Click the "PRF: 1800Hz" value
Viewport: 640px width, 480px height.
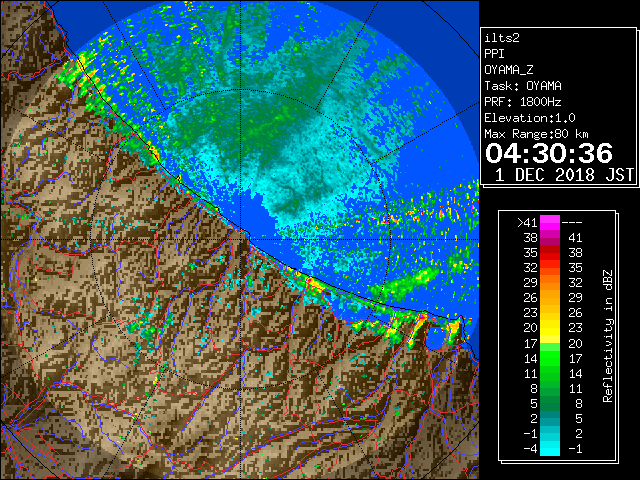523,102
